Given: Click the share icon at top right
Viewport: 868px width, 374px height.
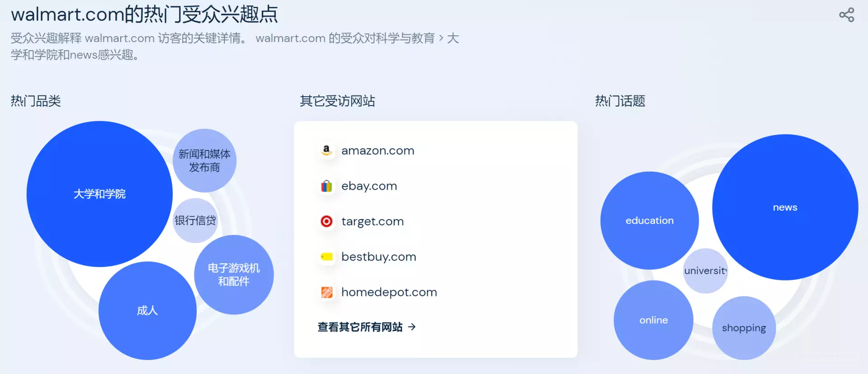Looking at the screenshot, I should (846, 15).
